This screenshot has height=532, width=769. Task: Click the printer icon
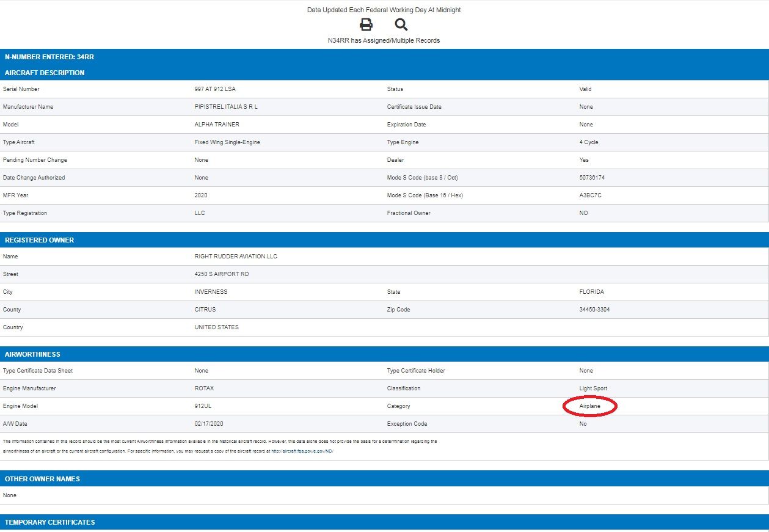point(366,24)
